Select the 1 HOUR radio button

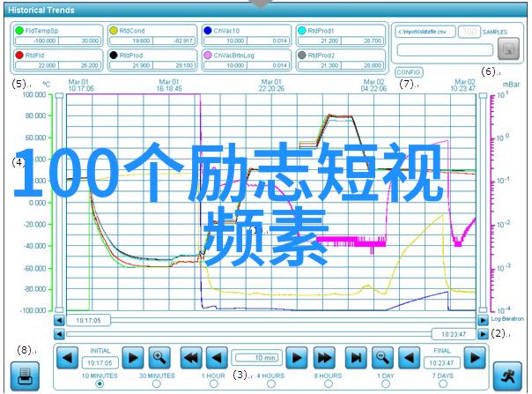(x=214, y=383)
